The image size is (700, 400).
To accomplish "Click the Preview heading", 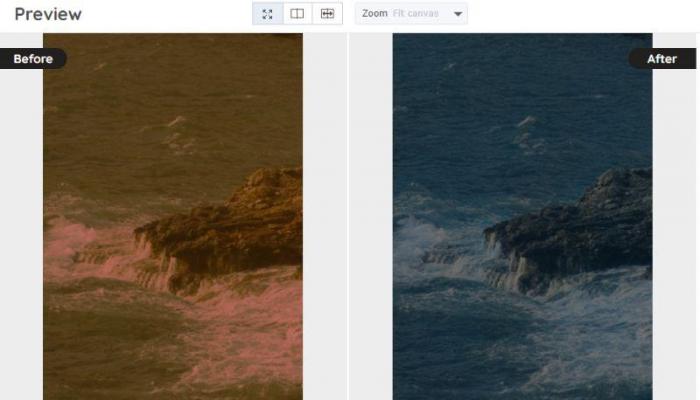I will pyautogui.click(x=48, y=14).
